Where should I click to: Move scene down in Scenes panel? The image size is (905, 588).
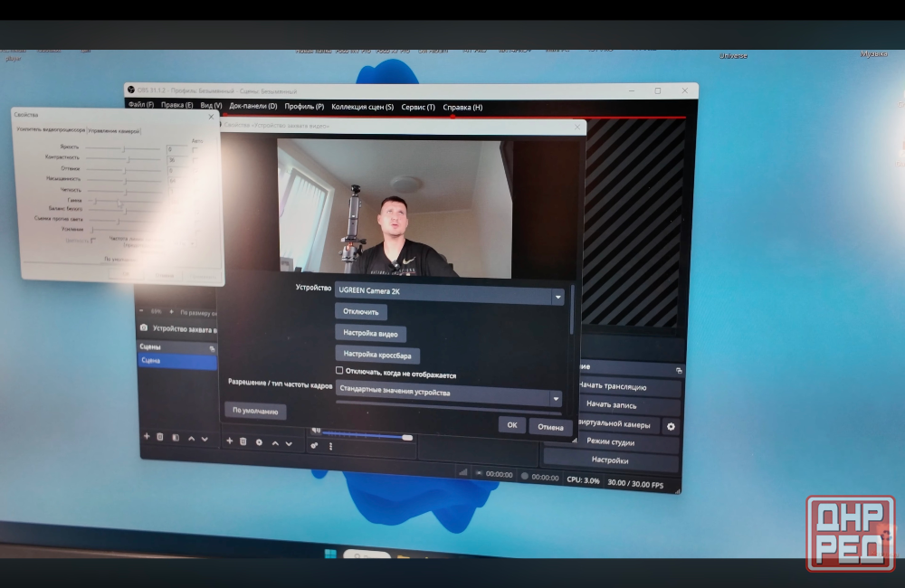pyautogui.click(x=205, y=439)
